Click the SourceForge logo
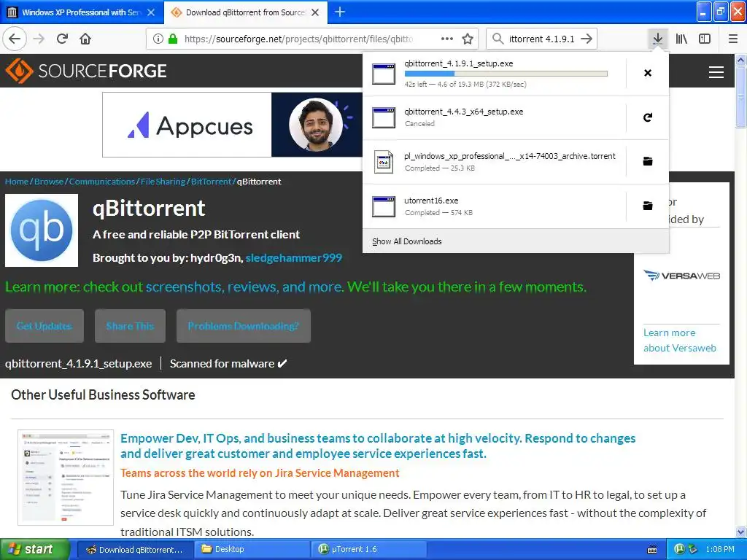 pos(86,71)
